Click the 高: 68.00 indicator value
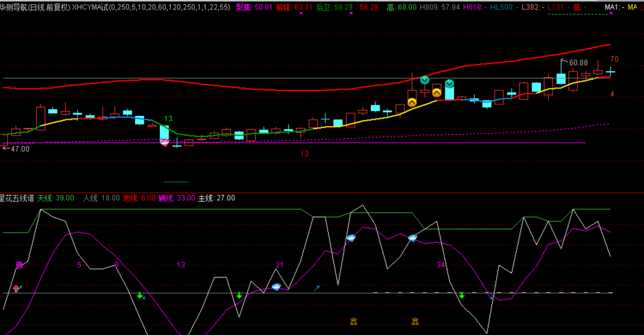 tap(401, 7)
